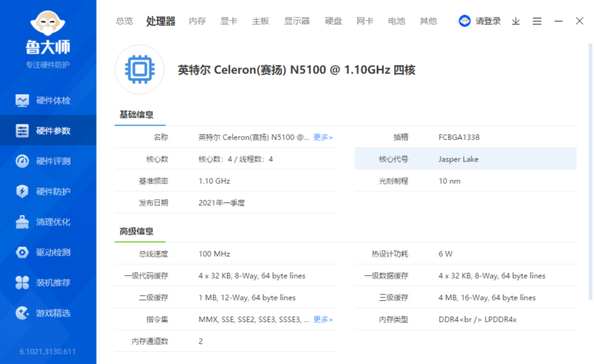Click the download arrow icon near top right
This screenshot has width=594, height=364.
tap(515, 21)
